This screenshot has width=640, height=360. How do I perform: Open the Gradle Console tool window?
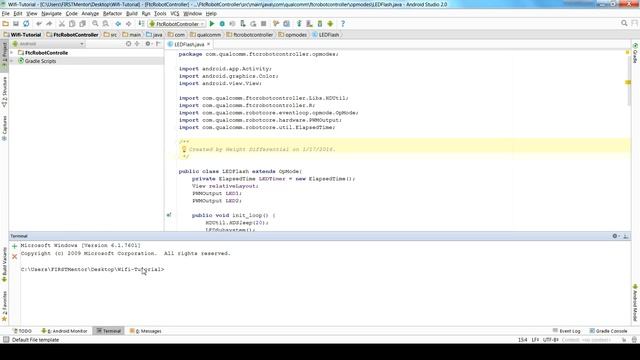pyautogui.click(x=609, y=331)
